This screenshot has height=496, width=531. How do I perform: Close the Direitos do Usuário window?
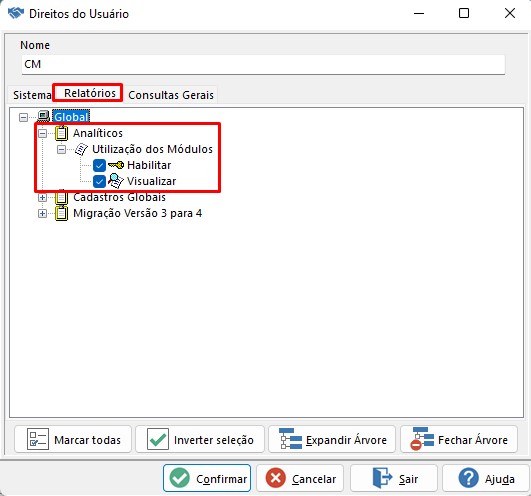[510, 14]
